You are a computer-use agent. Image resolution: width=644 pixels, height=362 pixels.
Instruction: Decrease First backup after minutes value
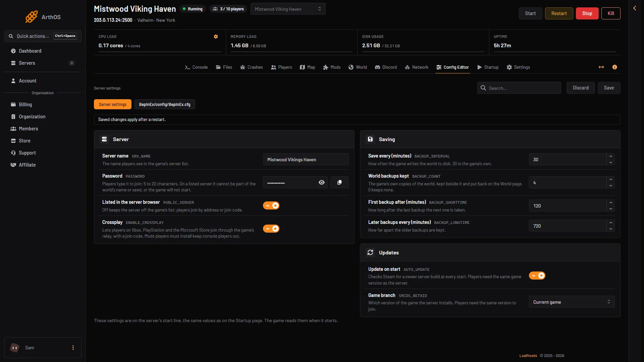click(611, 209)
